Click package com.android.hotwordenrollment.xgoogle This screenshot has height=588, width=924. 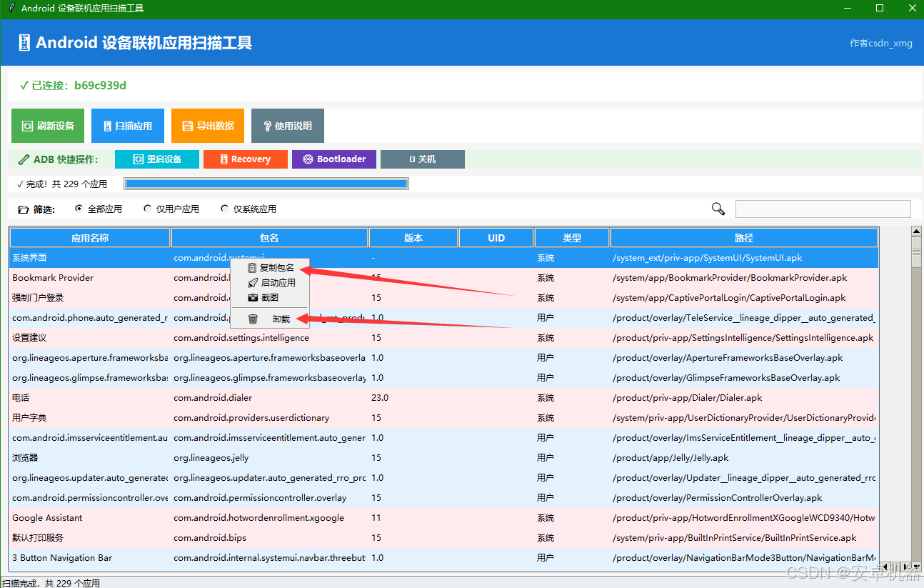pos(258,518)
